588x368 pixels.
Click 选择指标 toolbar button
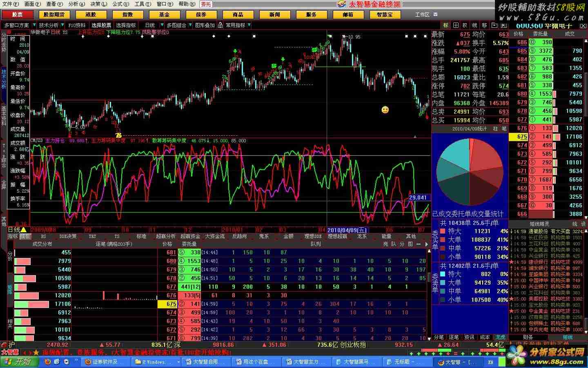pos(126,25)
